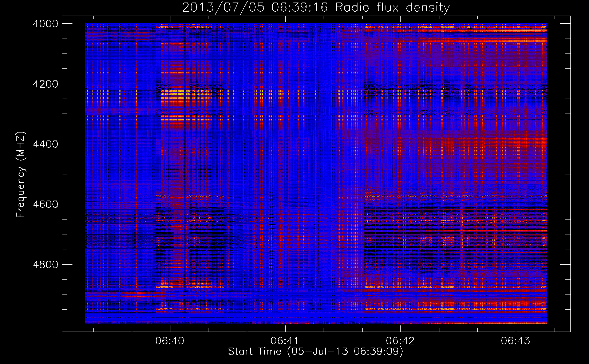Click the 06:42 time tick label
Image resolution: width=589 pixels, height=364 pixels.
(400, 341)
